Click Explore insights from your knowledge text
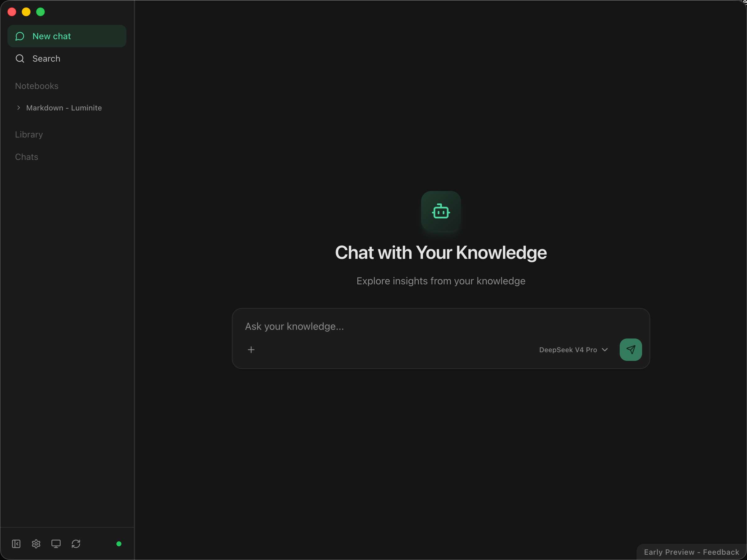Viewport: 747px width, 560px height. 441,281
